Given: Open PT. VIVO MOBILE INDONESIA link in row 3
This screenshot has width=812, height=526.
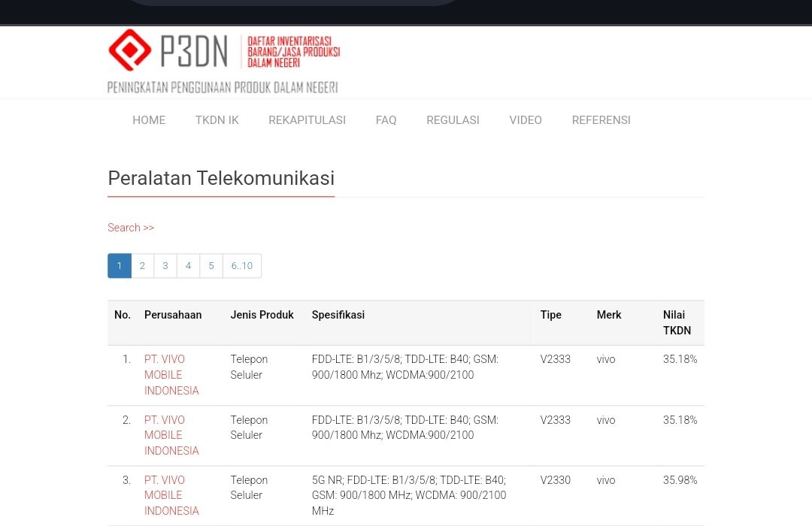Looking at the screenshot, I should 171,495.
